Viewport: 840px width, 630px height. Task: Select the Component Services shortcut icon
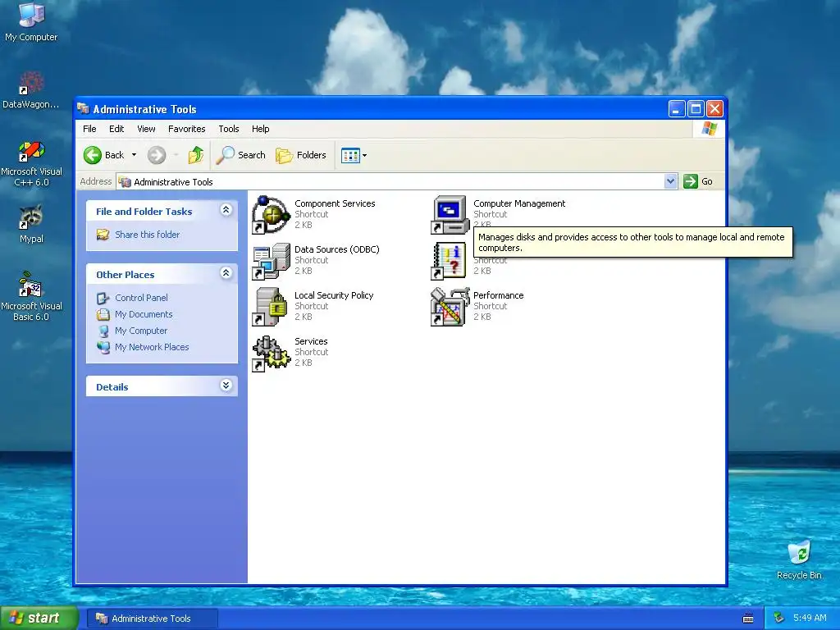(x=271, y=215)
